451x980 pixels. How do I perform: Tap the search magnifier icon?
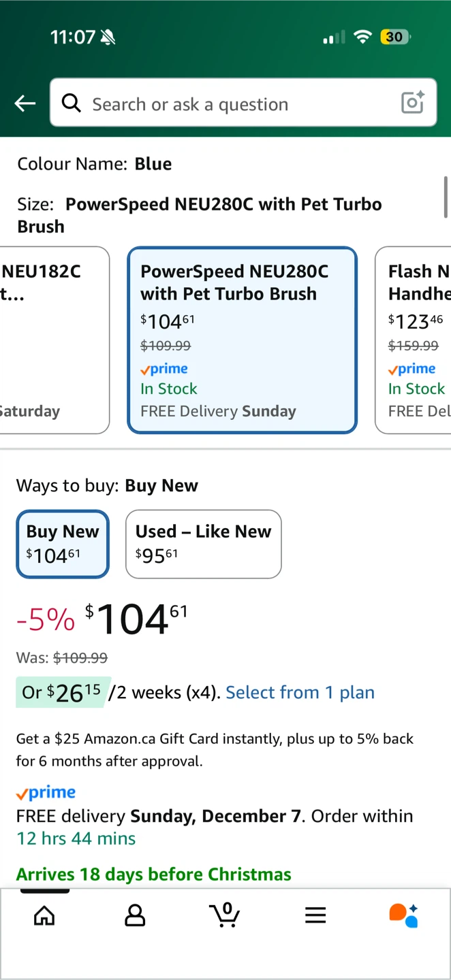[71, 103]
